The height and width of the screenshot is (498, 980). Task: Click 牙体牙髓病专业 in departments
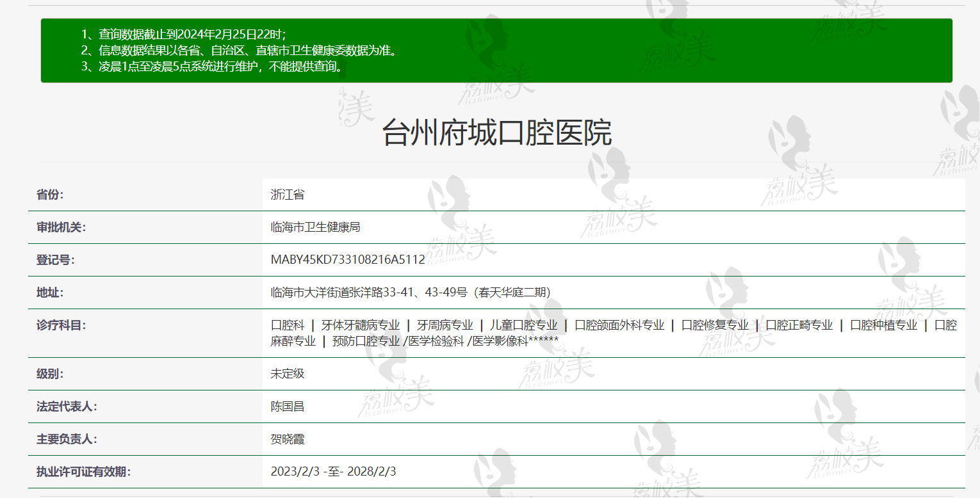(x=360, y=325)
